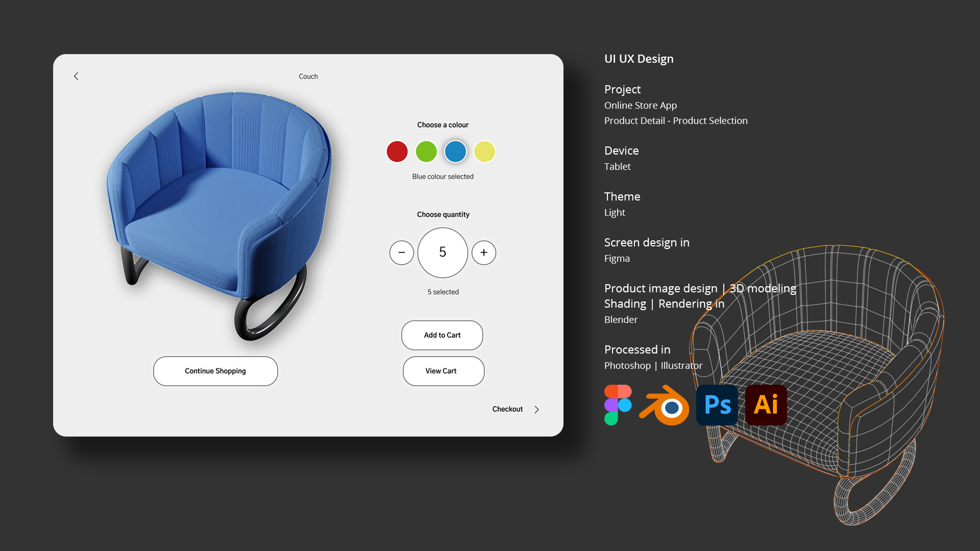Click the back arrow icon
Image resolution: width=980 pixels, height=551 pixels.
pos(76,76)
